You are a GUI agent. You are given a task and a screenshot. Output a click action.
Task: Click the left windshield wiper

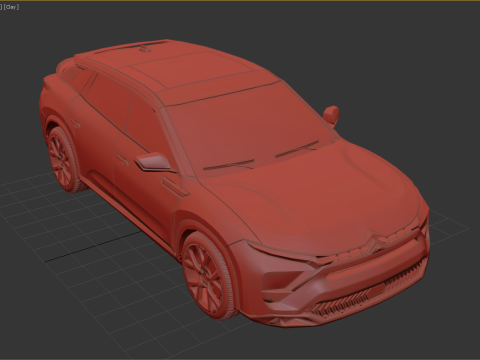tap(229, 164)
